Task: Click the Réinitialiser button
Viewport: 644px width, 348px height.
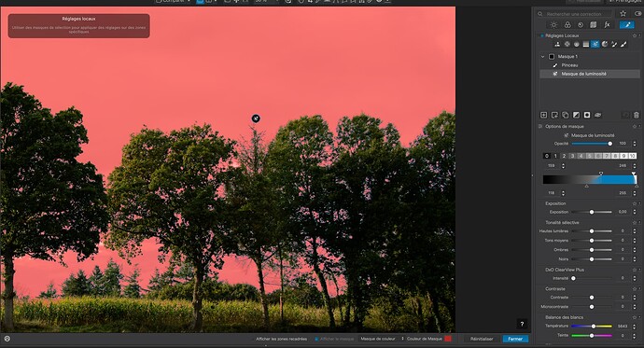Action: point(482,339)
